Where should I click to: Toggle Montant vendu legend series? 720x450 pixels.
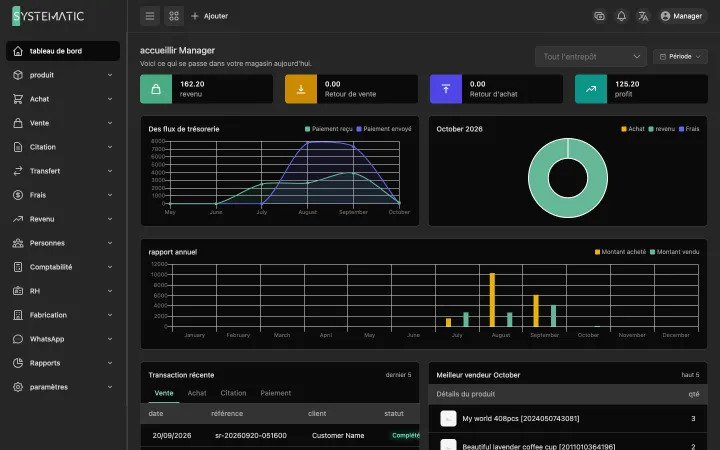pos(675,252)
